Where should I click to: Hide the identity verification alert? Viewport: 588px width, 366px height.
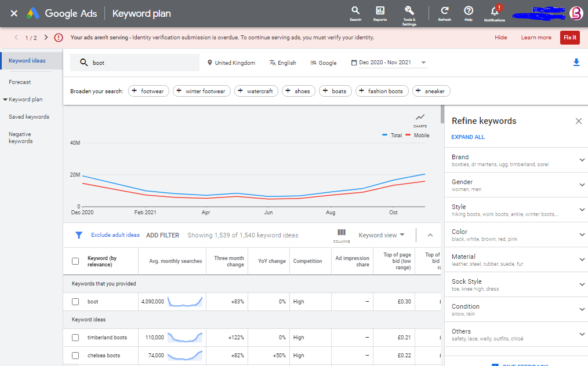pyautogui.click(x=500, y=38)
